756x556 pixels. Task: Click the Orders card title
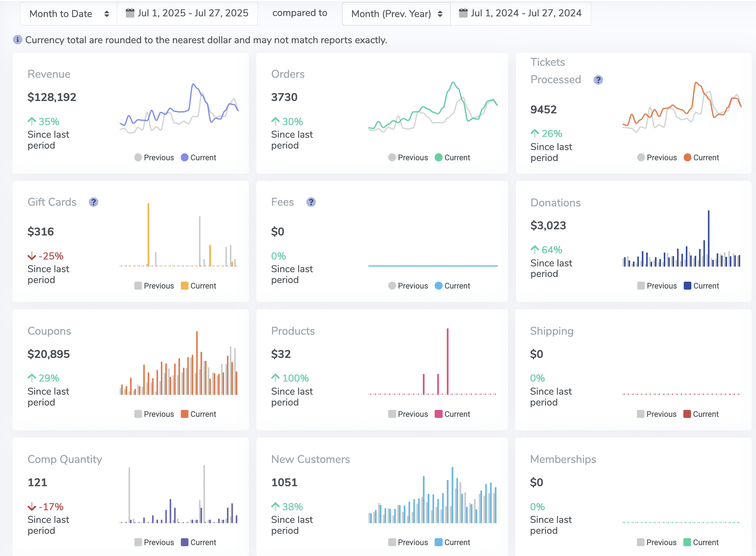[288, 74]
